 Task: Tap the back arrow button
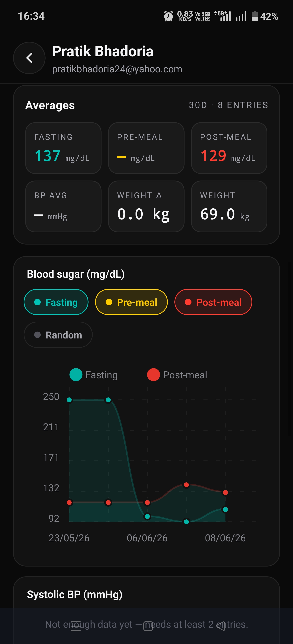tap(29, 58)
